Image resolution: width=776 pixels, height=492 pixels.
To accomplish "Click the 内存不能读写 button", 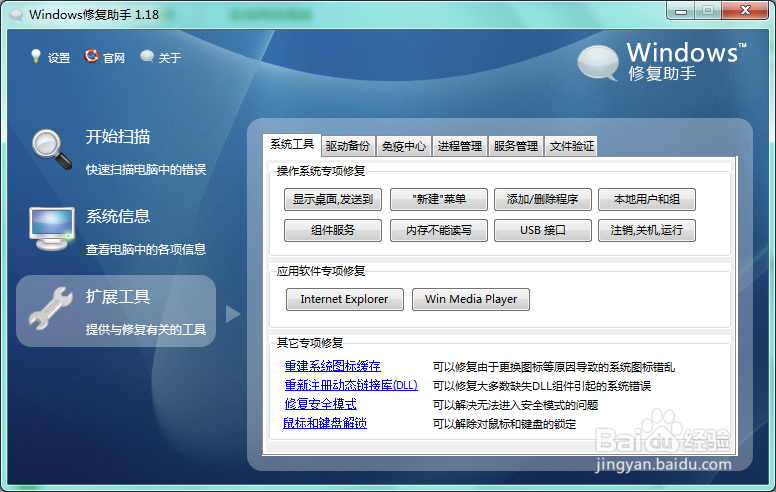I will point(439,230).
